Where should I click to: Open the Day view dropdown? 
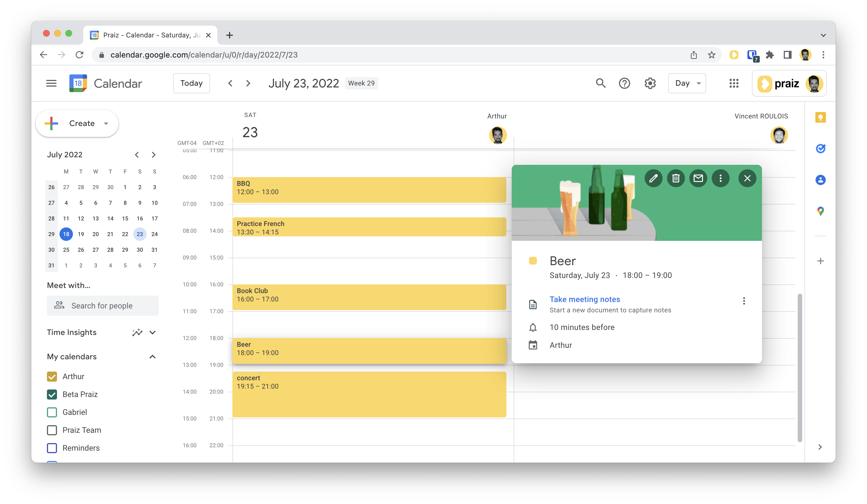(x=687, y=83)
